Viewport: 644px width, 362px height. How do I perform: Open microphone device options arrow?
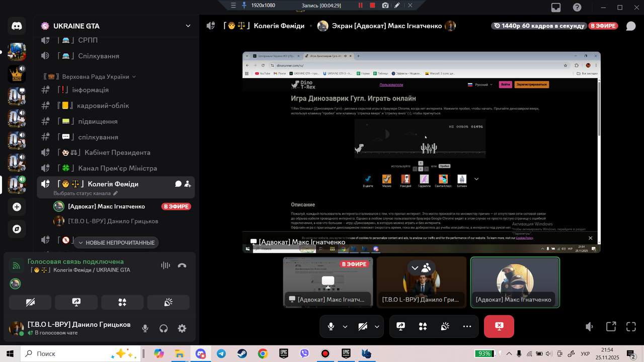point(345,326)
